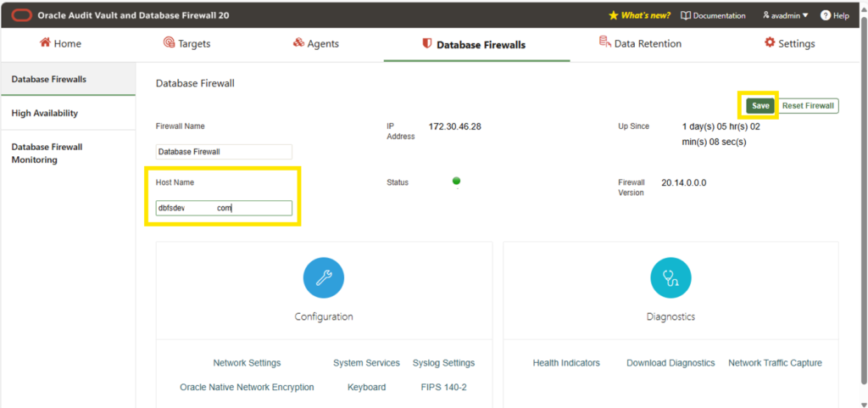The width and height of the screenshot is (868, 408).
Task: Click the Oracle logo icon
Action: (x=21, y=15)
